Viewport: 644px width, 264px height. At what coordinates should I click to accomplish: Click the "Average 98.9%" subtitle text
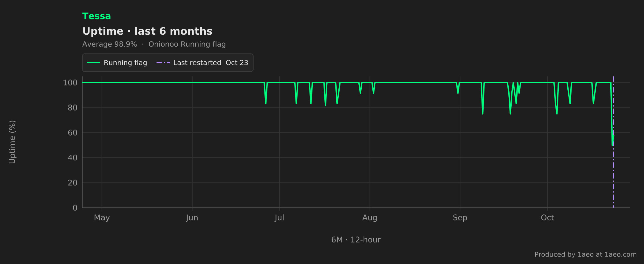[x=109, y=44]
